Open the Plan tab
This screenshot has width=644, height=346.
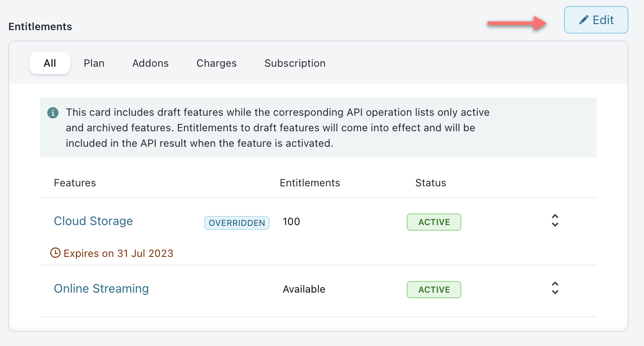click(x=94, y=63)
